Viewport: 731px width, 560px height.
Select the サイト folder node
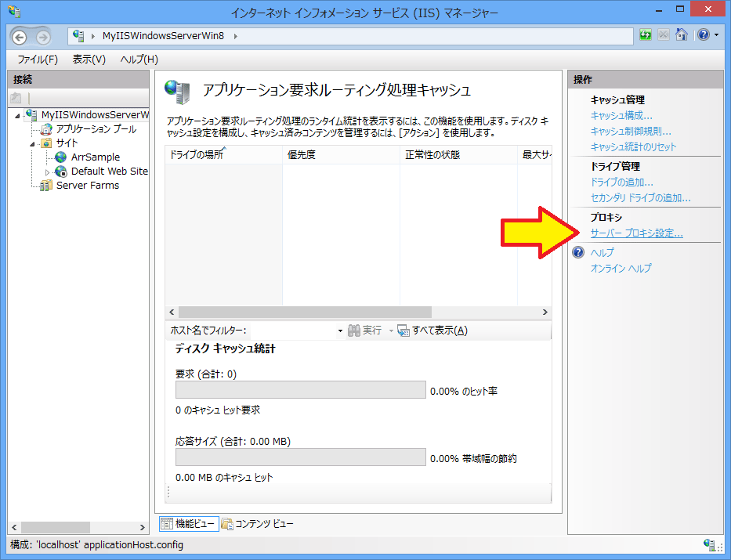coord(67,143)
